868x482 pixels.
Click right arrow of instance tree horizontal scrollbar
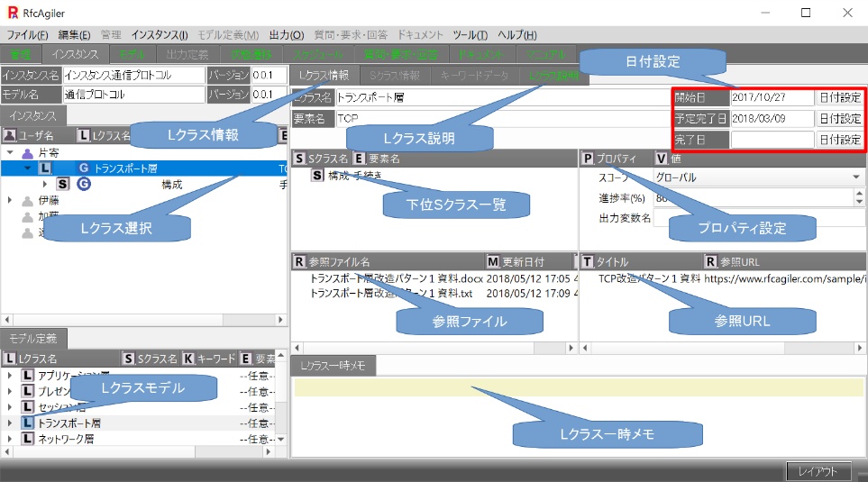[x=280, y=320]
